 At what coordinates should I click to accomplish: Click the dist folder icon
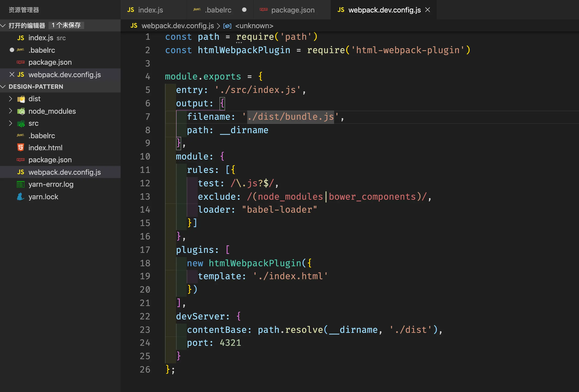point(21,99)
